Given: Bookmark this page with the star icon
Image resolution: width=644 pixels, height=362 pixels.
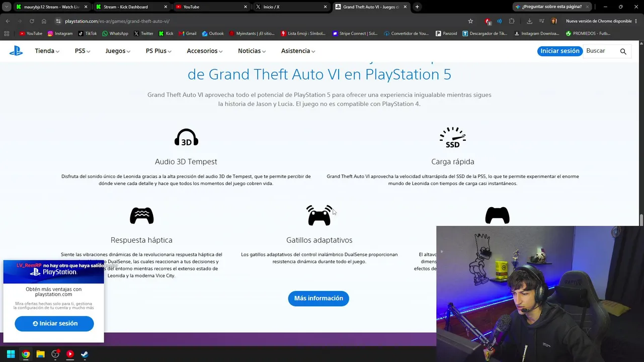Looking at the screenshot, I should [x=470, y=21].
